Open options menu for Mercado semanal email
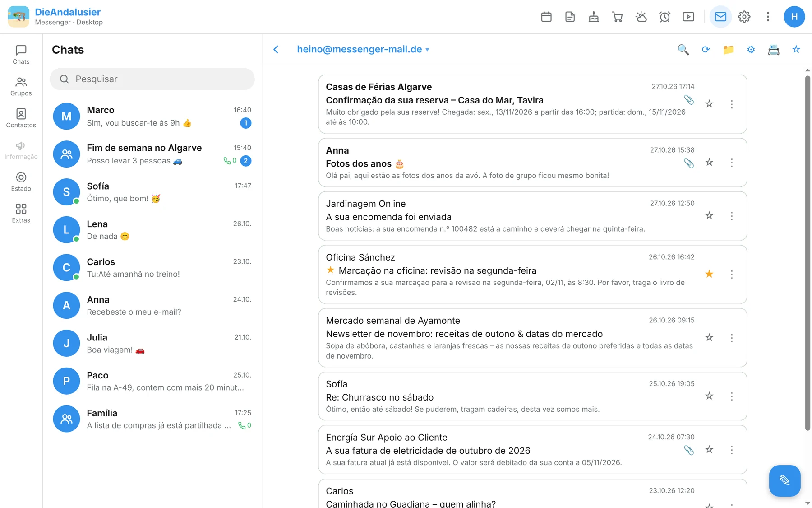The height and width of the screenshot is (508, 812). tap(732, 338)
